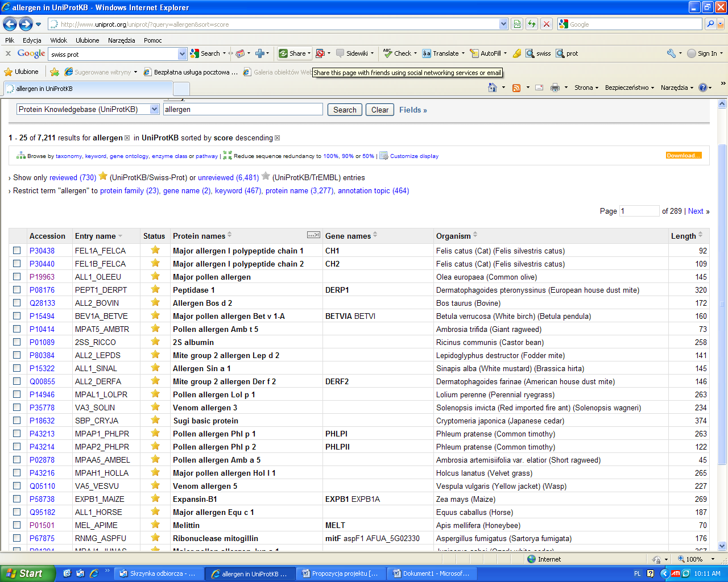728x582 pixels.
Task: Click the protein names column options icon
Action: coord(313,235)
